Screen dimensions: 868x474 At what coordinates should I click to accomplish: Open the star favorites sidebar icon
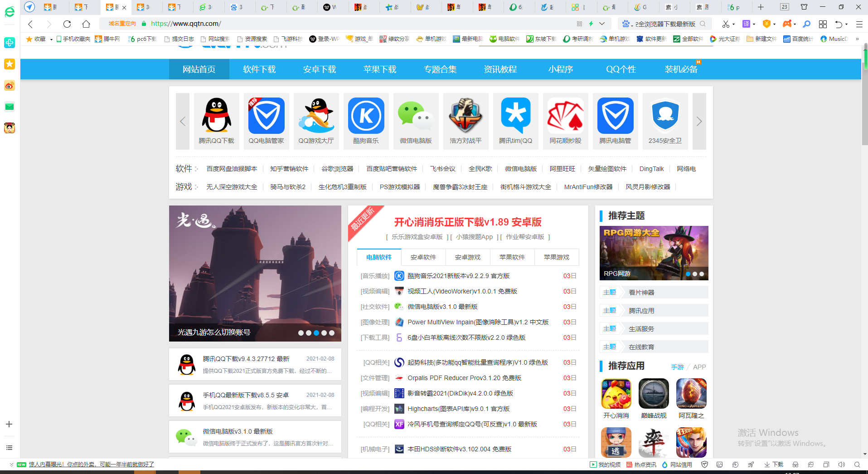[x=10, y=64]
